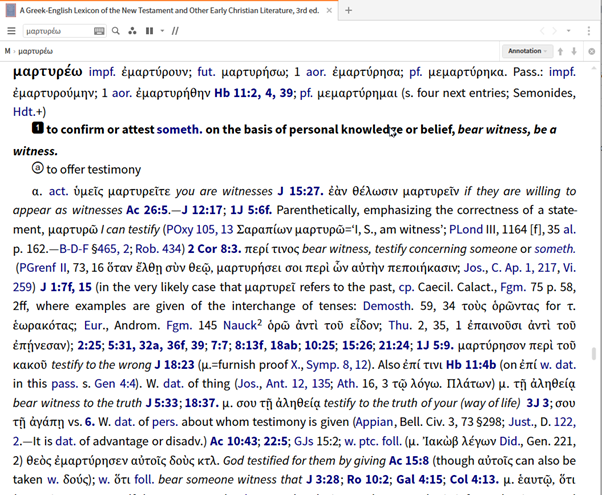Click the Appian abbreviation link
Viewport: 602px width, 495px height.
374,422
